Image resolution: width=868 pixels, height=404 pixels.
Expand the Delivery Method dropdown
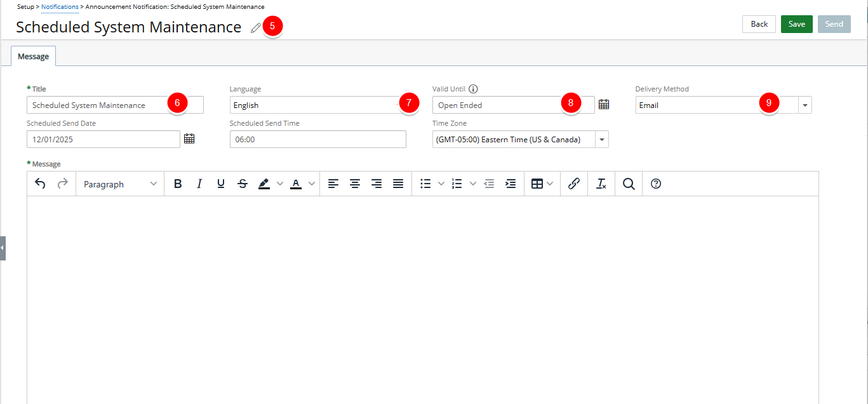pos(805,105)
